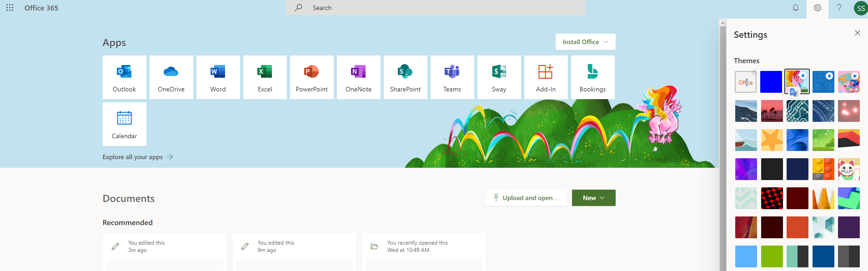Open the OneDrive app tile
Viewport: 868px width, 271px height.
171,77
